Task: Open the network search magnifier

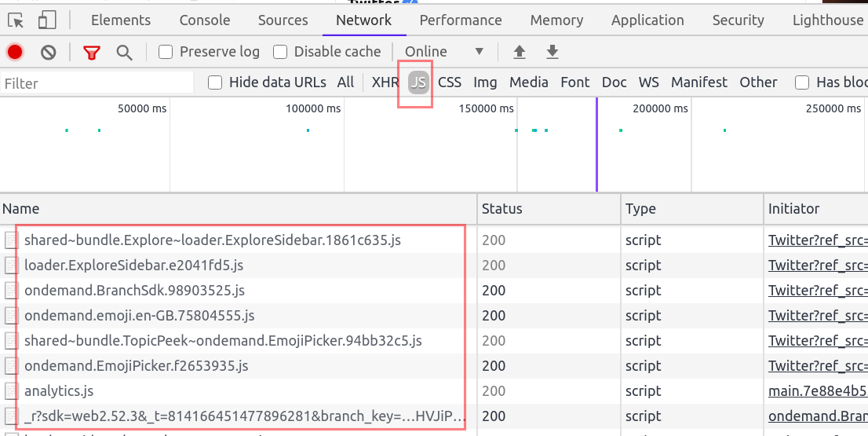Action: tap(125, 53)
